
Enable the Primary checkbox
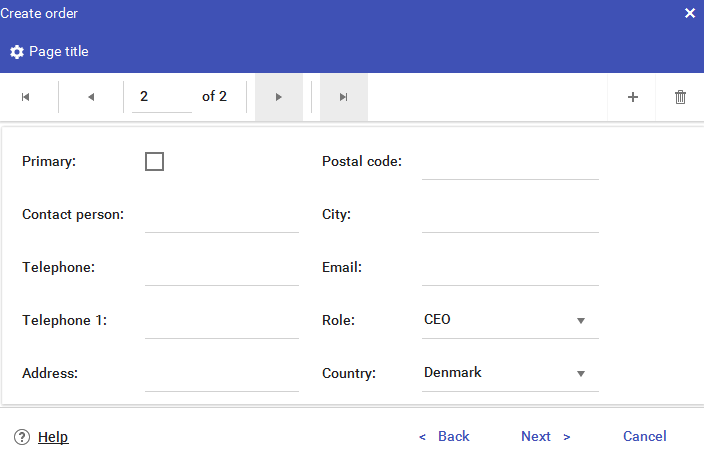pos(154,161)
